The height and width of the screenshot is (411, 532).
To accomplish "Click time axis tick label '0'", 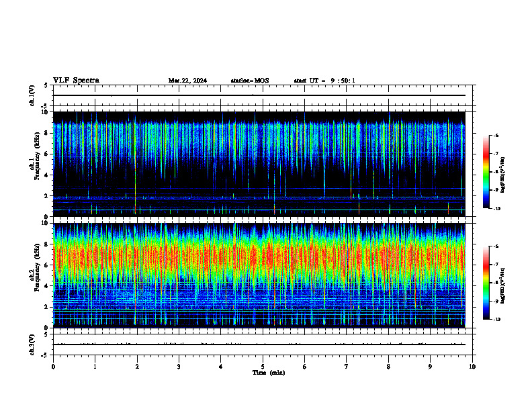I will click(x=53, y=367).
